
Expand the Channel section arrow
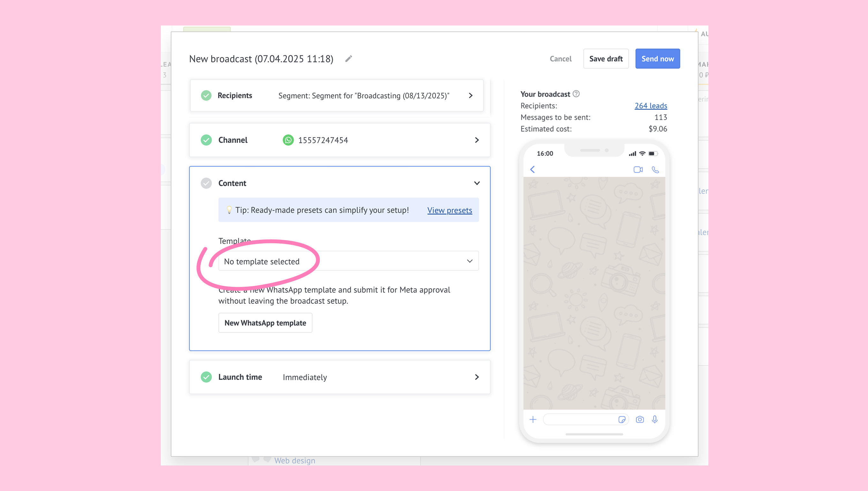point(476,140)
